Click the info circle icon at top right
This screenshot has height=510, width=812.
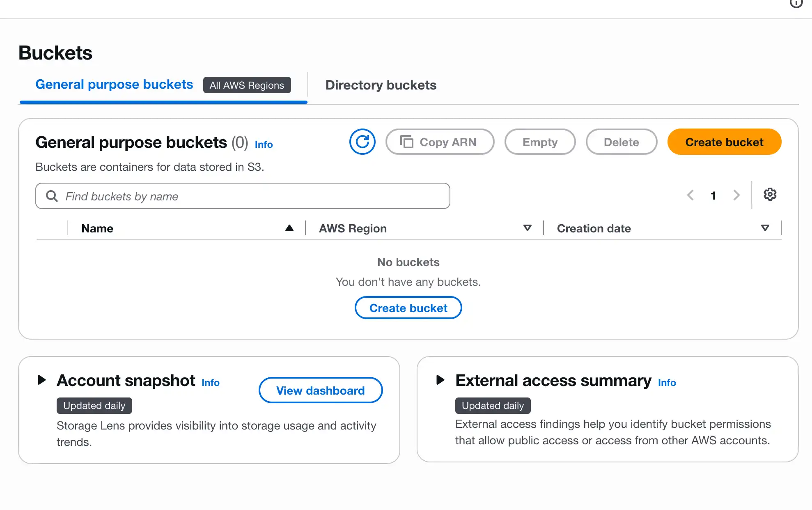click(796, 3)
